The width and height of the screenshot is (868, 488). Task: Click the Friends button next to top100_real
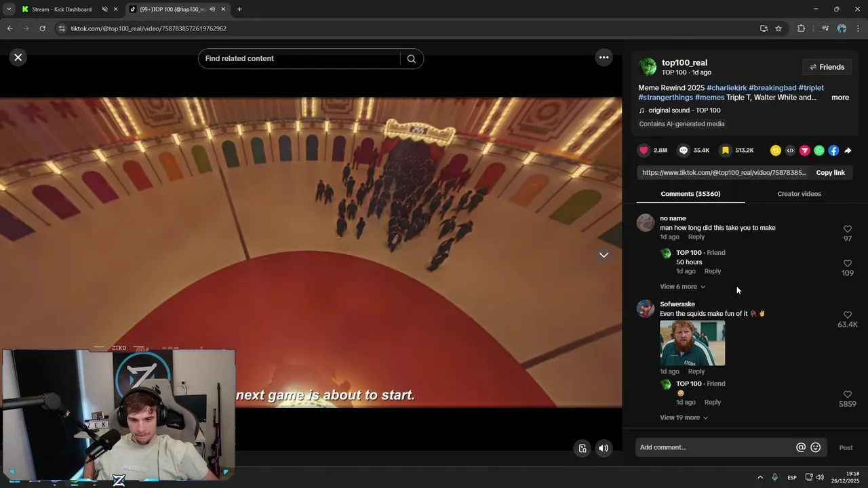click(x=827, y=67)
